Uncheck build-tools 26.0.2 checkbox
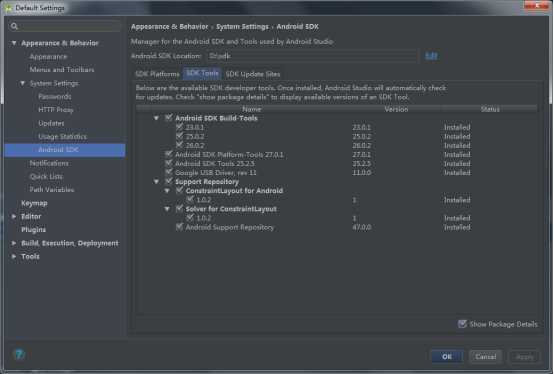The height and width of the screenshot is (374, 554). click(179, 145)
